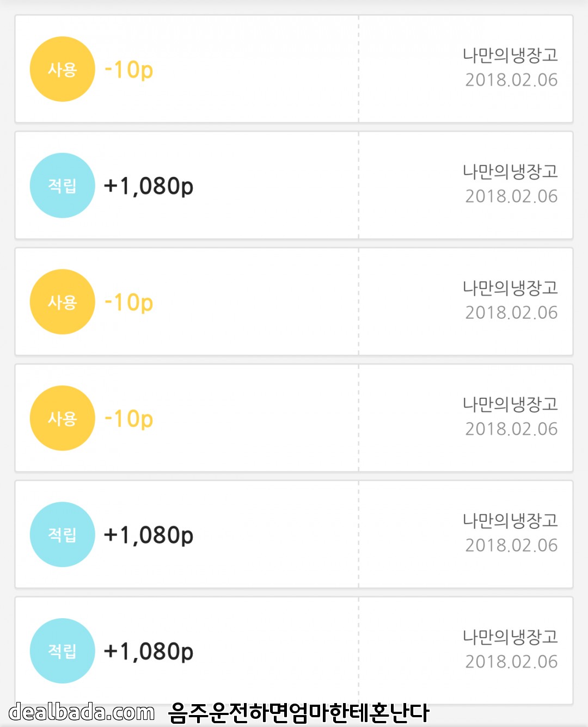Image resolution: width=588 pixels, height=727 pixels.
Task: Tap the 2018.02.06 date in the fifth row
Action: pyautogui.click(x=511, y=545)
